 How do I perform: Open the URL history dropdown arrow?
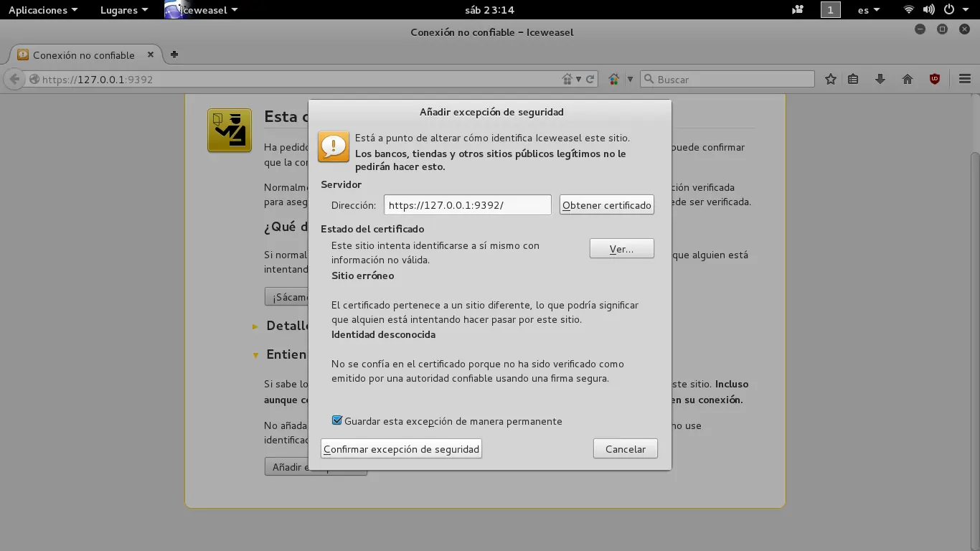(x=579, y=80)
